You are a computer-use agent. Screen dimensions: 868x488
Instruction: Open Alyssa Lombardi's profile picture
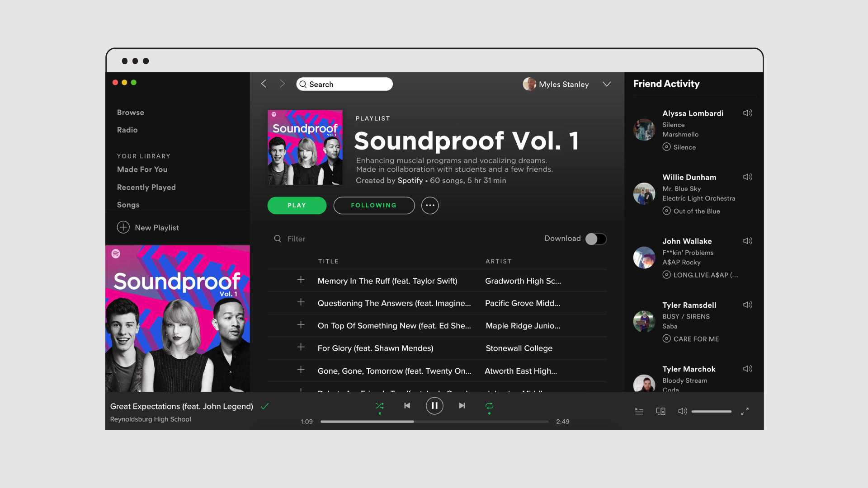pyautogui.click(x=644, y=130)
